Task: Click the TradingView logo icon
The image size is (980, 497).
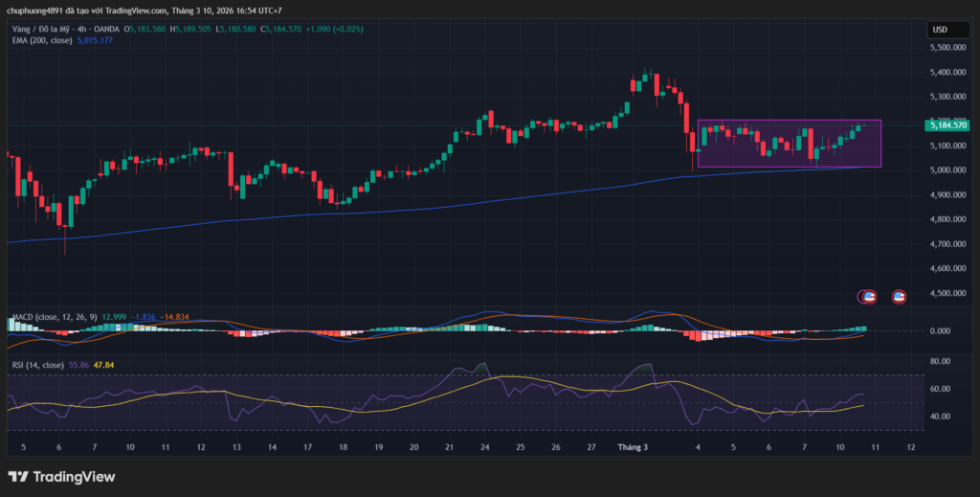Action: pyautogui.click(x=18, y=477)
